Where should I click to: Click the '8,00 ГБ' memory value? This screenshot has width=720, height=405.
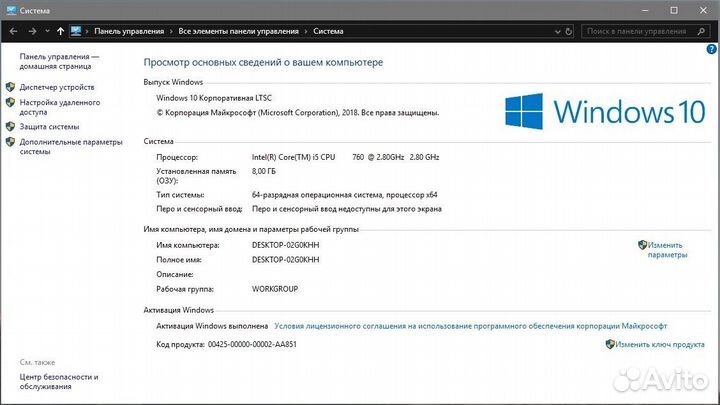264,171
